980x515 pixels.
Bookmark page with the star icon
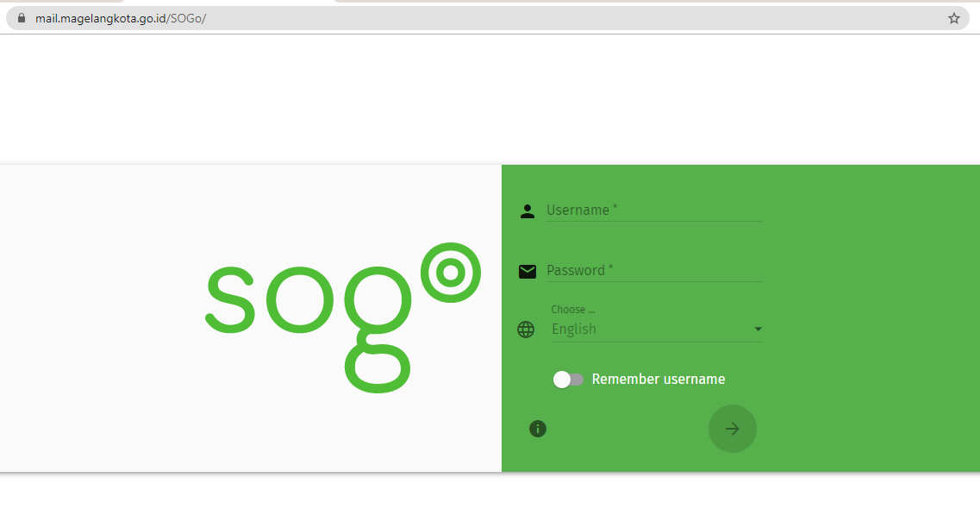click(x=954, y=18)
